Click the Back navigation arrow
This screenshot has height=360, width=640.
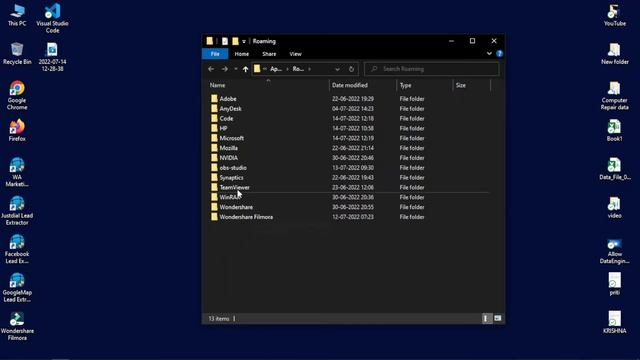(x=211, y=69)
